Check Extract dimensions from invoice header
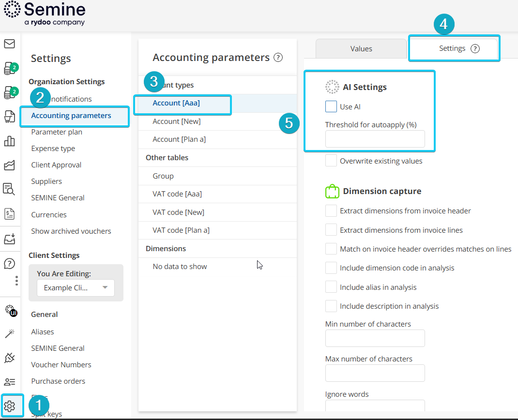 (331, 210)
